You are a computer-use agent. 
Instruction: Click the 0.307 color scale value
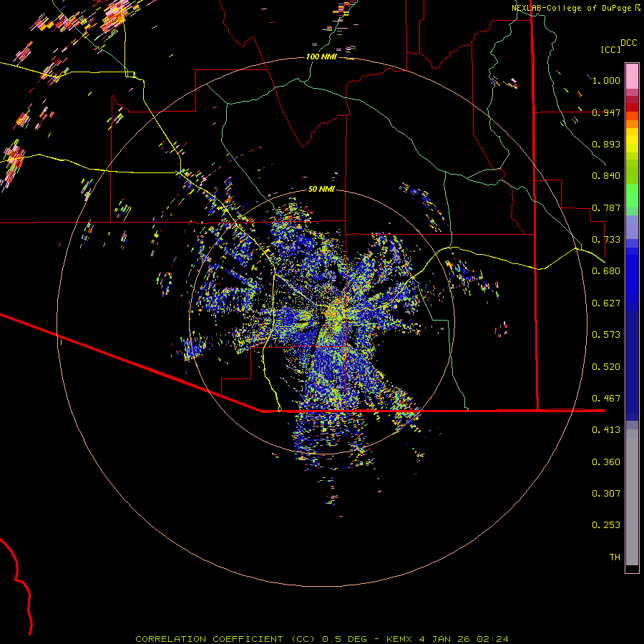[x=606, y=494]
